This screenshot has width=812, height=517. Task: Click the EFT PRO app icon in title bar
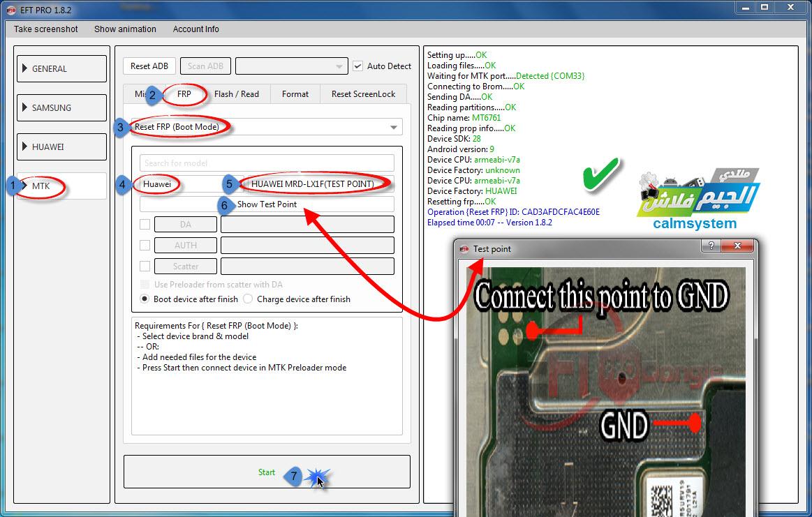tap(11, 10)
